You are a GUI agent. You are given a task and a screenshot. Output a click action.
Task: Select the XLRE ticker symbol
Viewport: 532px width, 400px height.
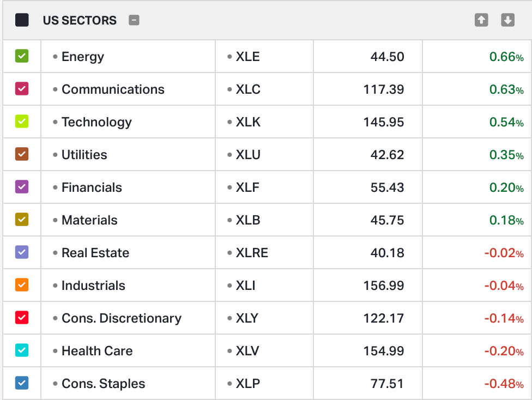252,253
